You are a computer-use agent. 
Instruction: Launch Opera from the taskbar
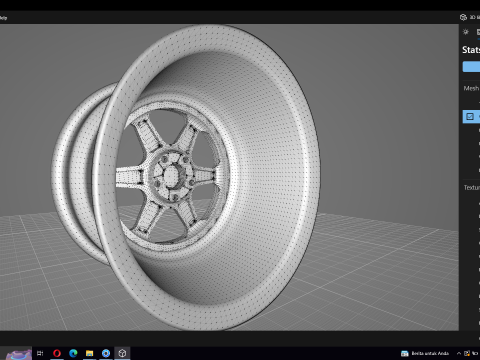(57, 353)
